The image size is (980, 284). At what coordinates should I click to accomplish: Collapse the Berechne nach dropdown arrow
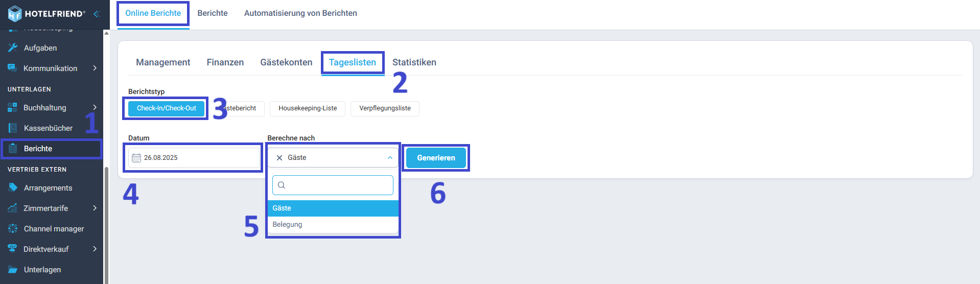point(390,158)
